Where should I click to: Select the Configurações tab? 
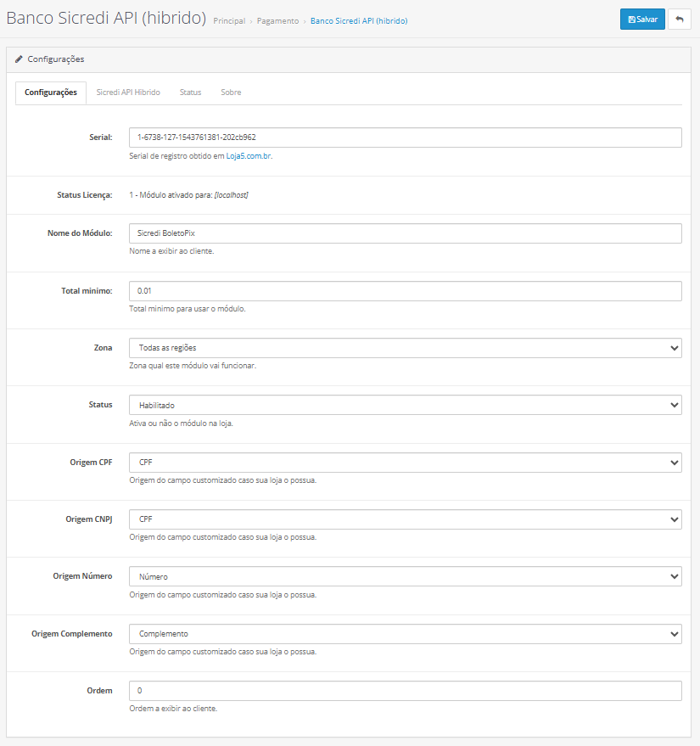(x=51, y=93)
